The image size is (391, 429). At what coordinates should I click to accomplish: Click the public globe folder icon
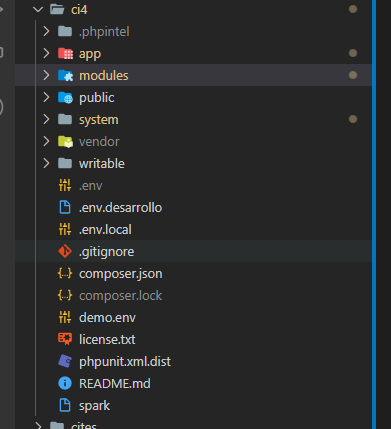tap(65, 97)
